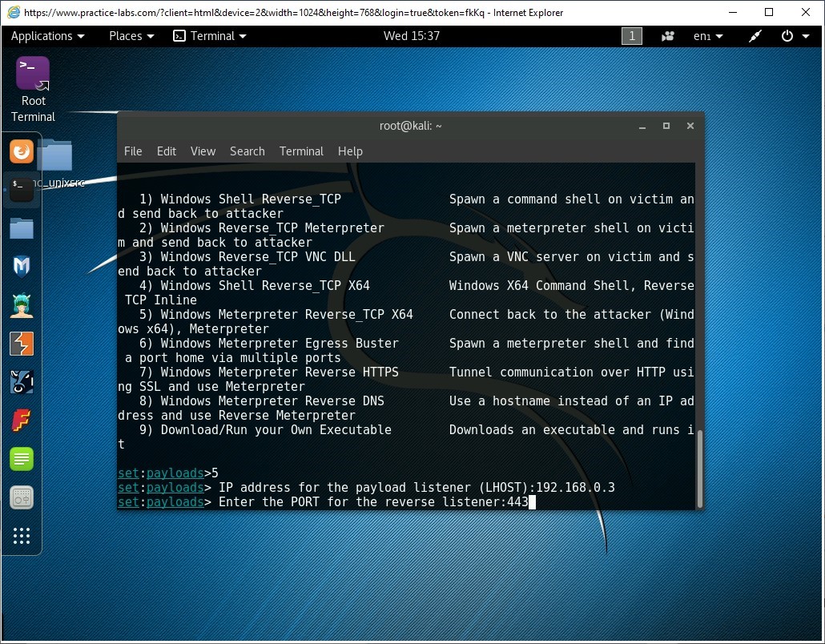
Task: Launch Faraday red F icon
Action: click(22, 421)
